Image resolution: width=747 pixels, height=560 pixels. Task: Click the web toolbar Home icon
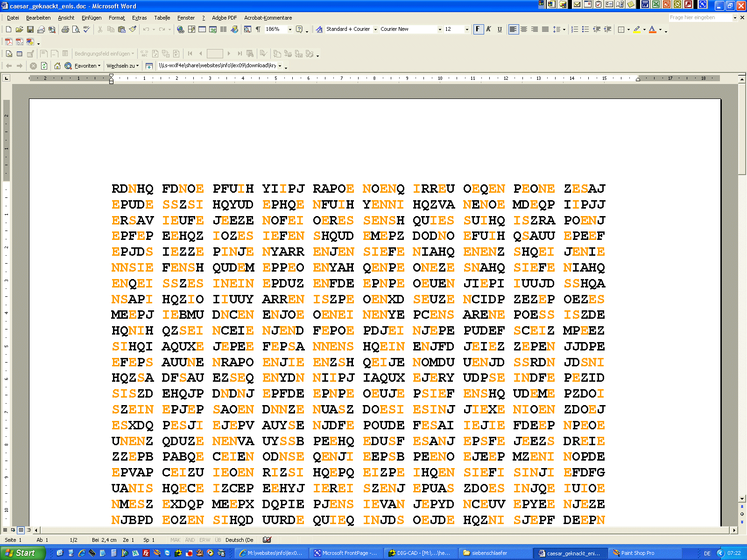point(57,66)
